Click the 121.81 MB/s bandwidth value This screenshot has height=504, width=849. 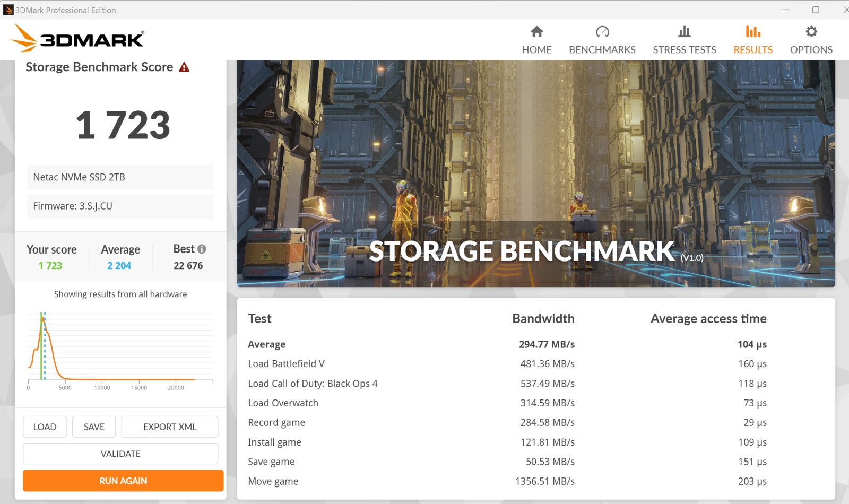click(548, 442)
